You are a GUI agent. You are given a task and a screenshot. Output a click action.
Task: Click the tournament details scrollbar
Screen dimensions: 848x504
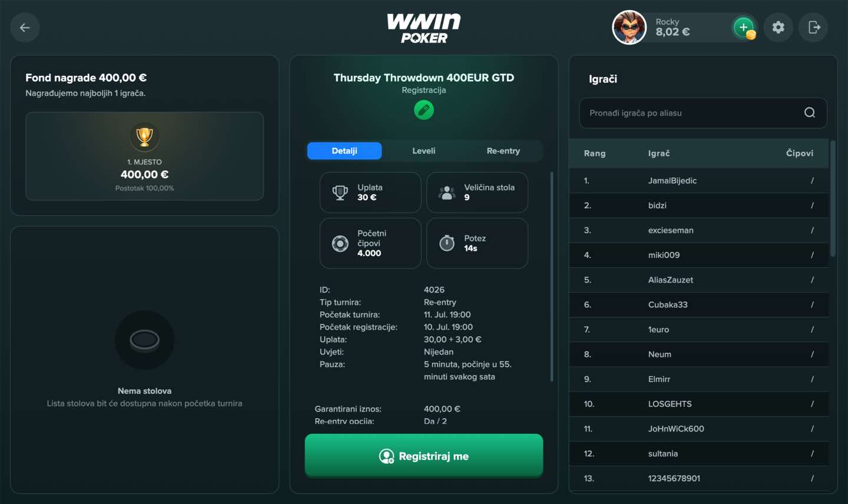point(552,277)
